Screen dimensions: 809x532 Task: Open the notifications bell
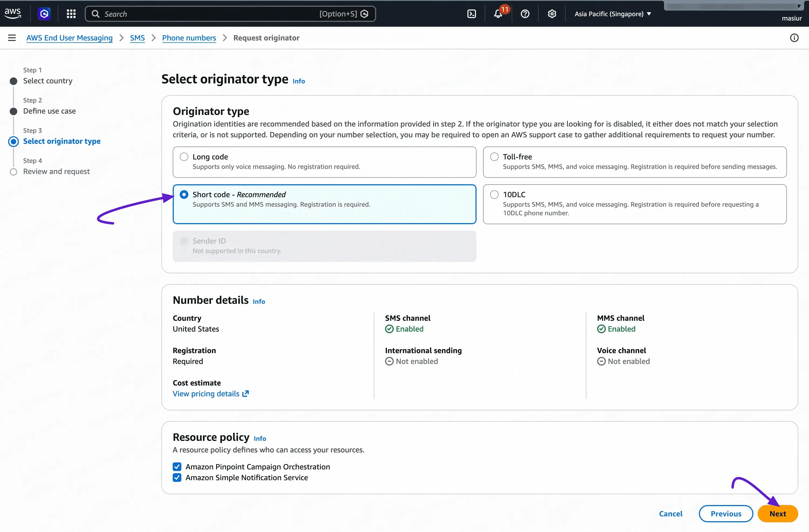point(498,13)
